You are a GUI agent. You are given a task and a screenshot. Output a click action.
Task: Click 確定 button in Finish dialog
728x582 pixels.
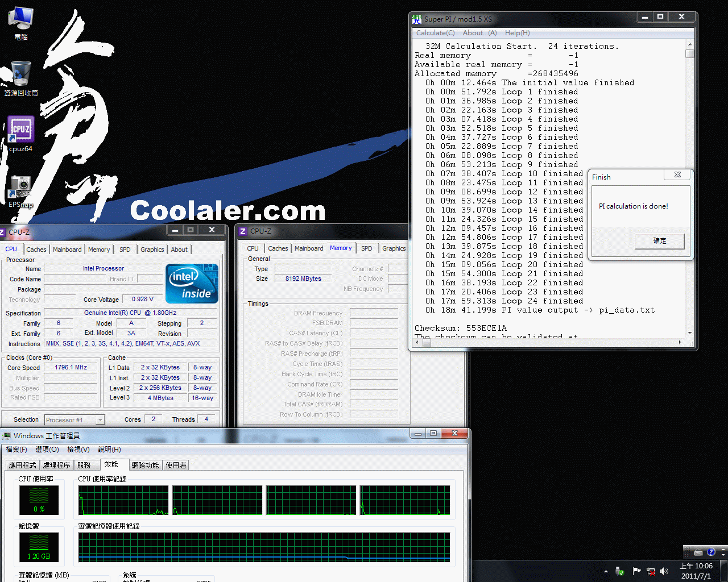coord(660,241)
